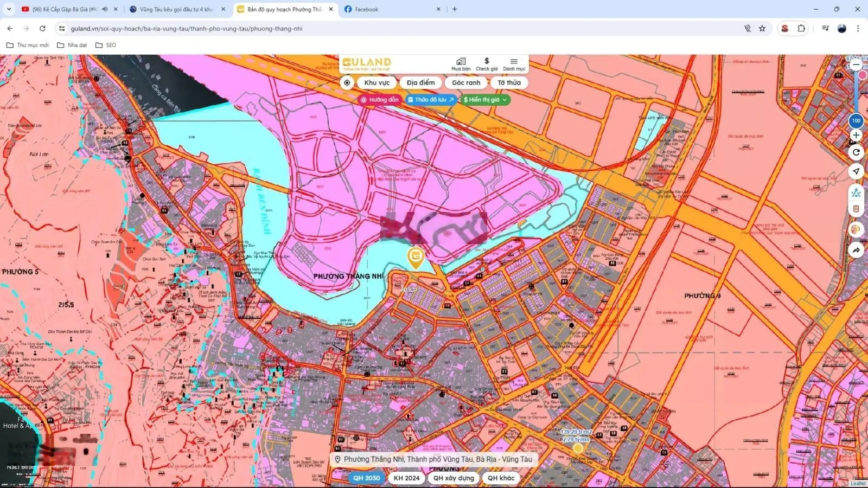Click the PHƯỜNG 5 map label
The height and width of the screenshot is (488, 868).
20,272
